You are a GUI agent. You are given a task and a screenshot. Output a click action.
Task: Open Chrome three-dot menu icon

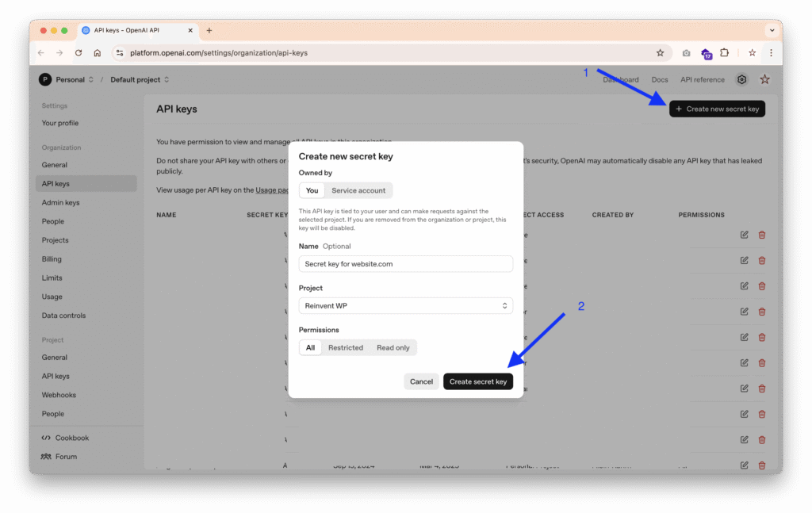click(x=771, y=53)
